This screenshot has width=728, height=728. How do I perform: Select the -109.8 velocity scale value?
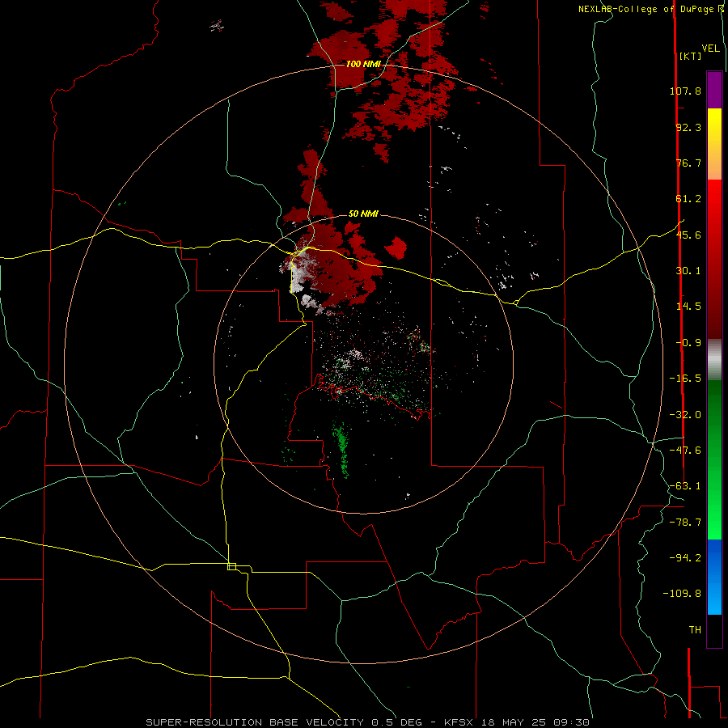683,594
